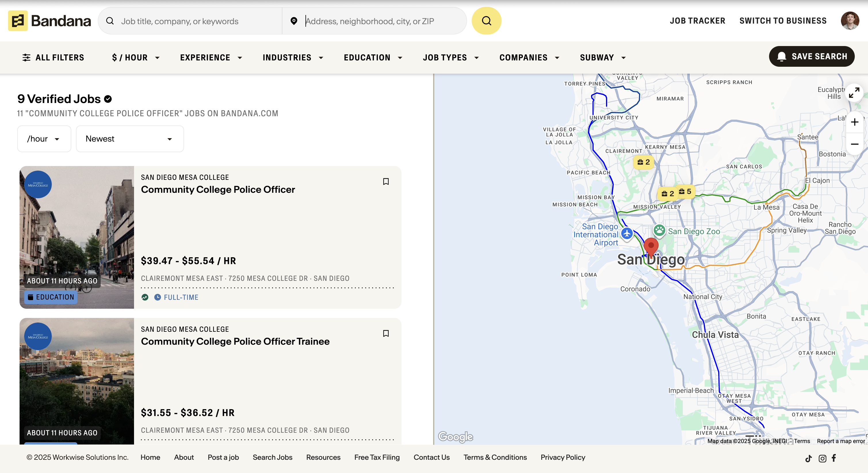Click the user profile avatar
This screenshot has height=473, width=868.
tap(850, 21)
